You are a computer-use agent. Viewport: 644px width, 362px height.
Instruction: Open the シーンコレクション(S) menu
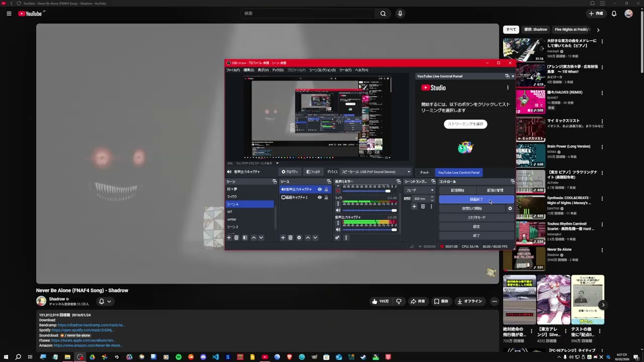tap(322, 70)
